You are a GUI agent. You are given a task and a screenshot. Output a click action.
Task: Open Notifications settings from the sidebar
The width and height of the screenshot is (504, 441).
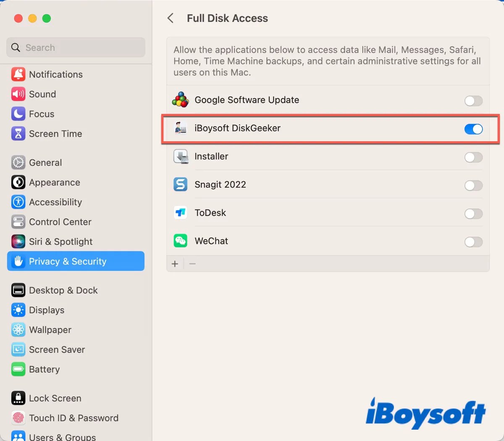pos(55,74)
